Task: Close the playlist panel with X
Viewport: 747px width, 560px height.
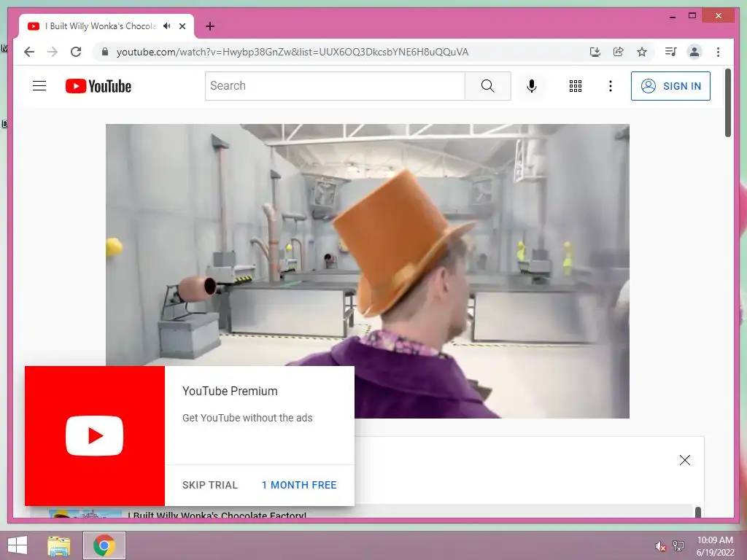Action: click(684, 460)
